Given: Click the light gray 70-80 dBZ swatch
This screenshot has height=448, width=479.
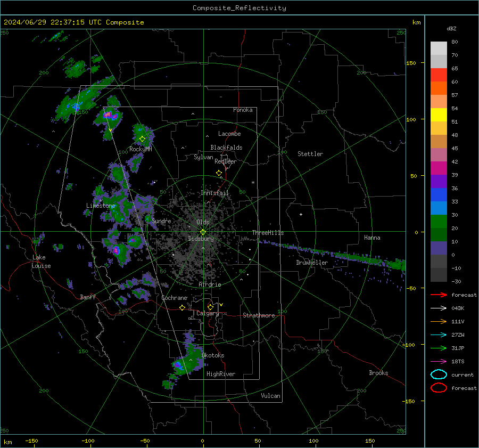Looking at the screenshot, I should click(439, 48).
